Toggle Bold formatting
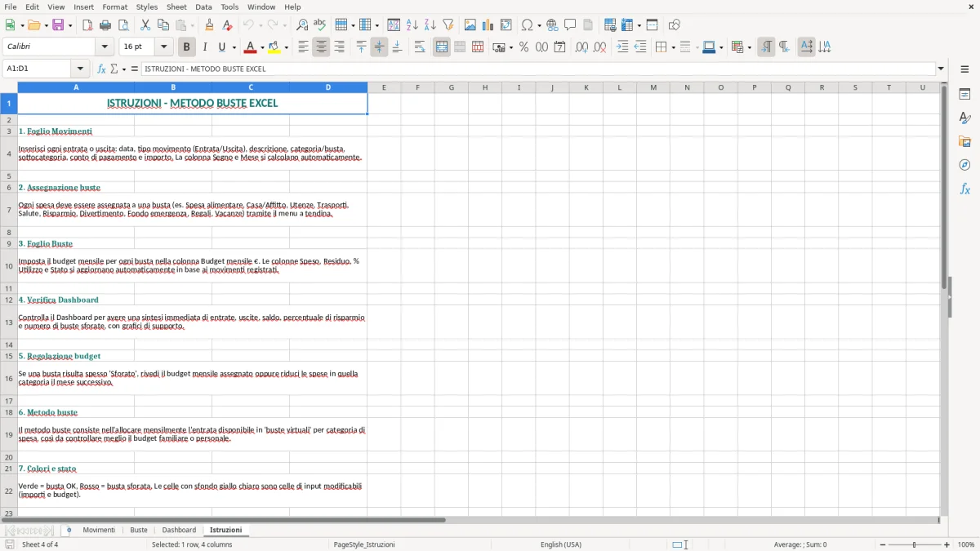Viewport: 980px width, 551px height. 186,47
